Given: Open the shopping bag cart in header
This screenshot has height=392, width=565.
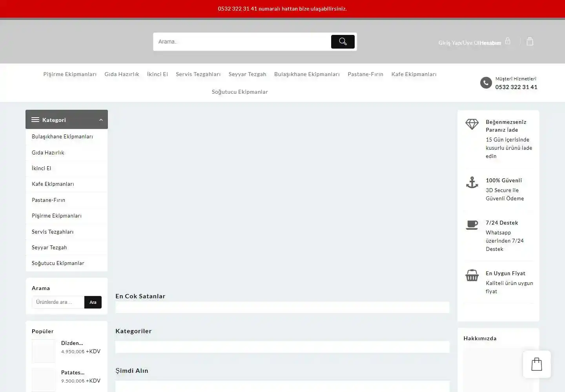Looking at the screenshot, I should click(x=530, y=41).
